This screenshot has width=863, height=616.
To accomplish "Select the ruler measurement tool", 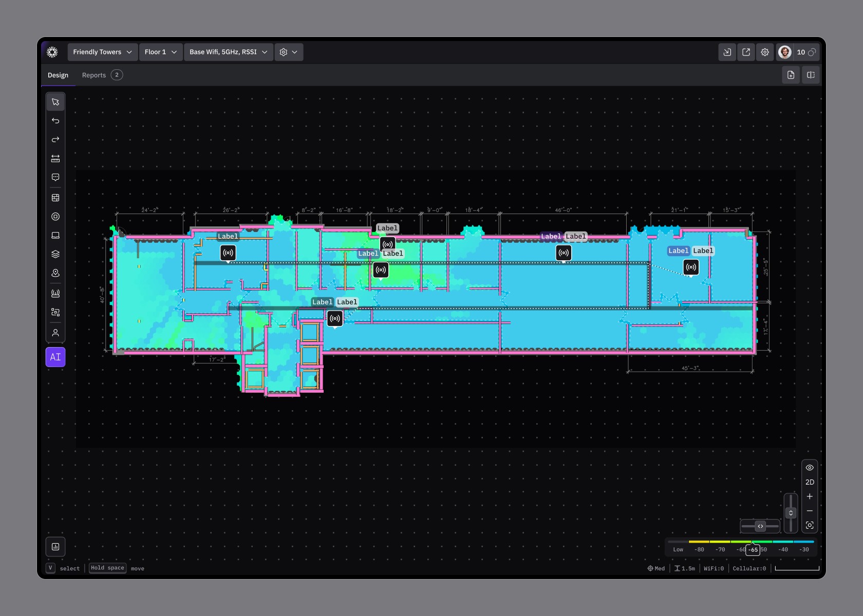I will pos(55,159).
